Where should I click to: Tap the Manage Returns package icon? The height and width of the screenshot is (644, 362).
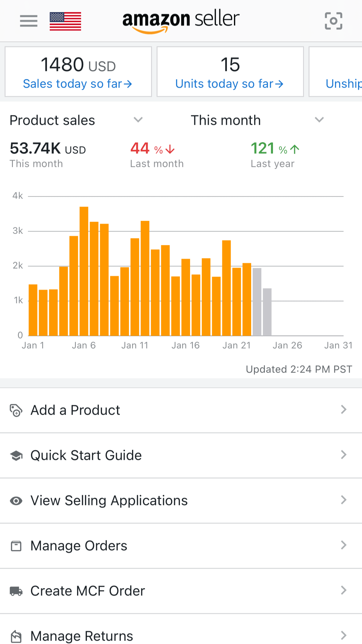(x=16, y=636)
